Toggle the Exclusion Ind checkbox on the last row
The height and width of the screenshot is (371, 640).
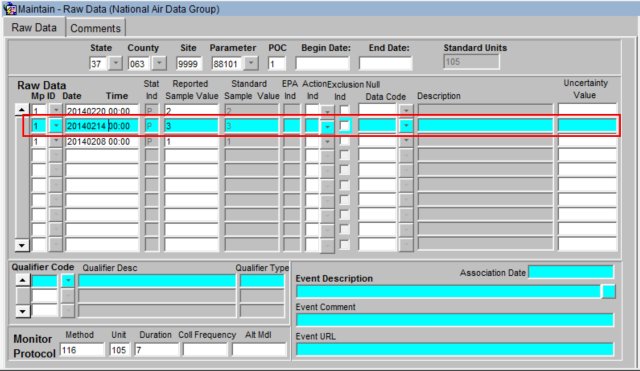pyautogui.click(x=345, y=244)
